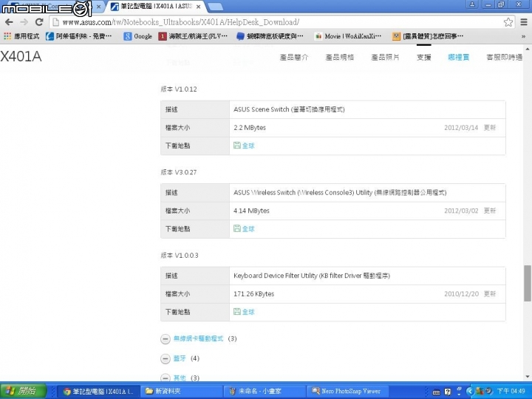
Task: Click the address bar URL field
Action: coord(282,22)
